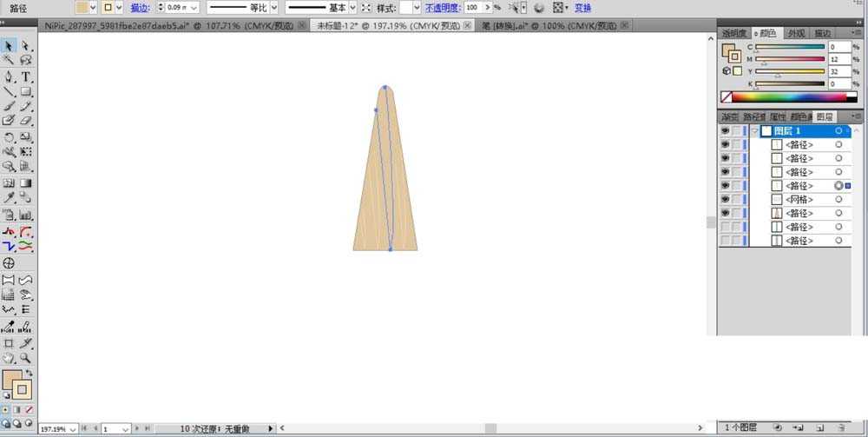
Task: Open the 样式 graphic style dropdown
Action: click(x=418, y=8)
